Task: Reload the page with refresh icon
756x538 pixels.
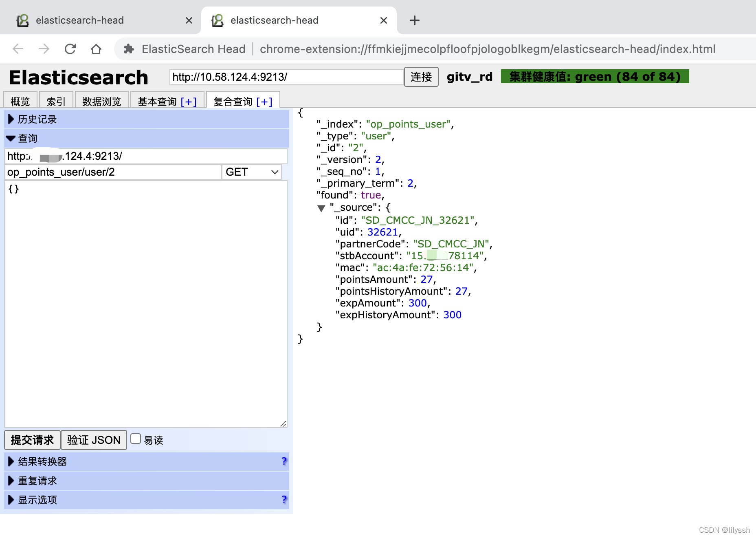Action: pyautogui.click(x=70, y=49)
